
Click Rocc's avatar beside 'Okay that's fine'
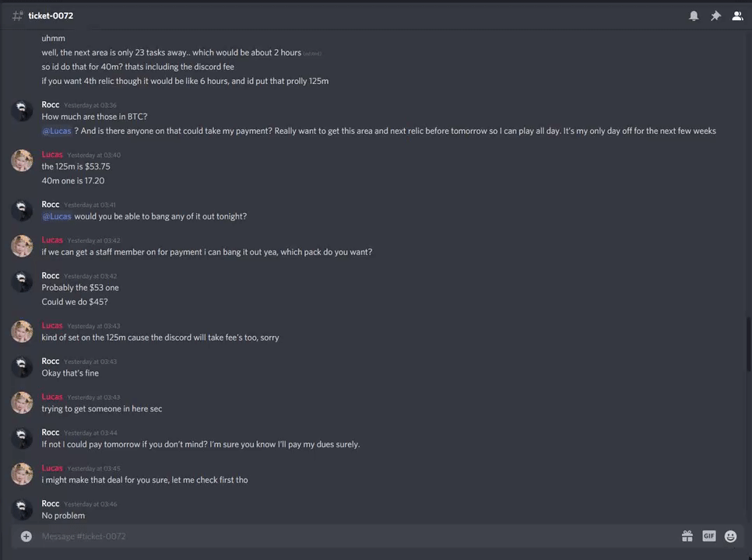point(22,366)
